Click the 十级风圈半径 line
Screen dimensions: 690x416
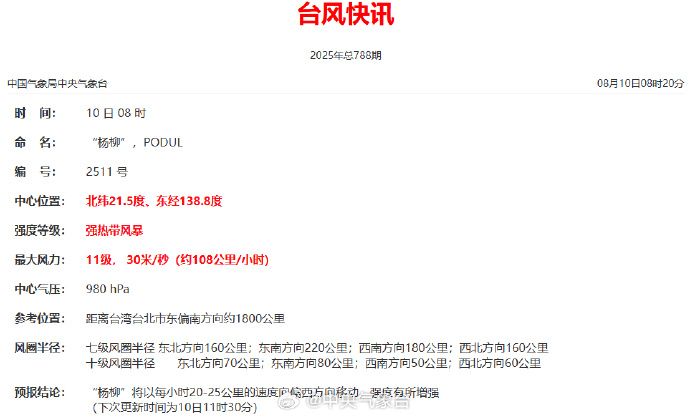pyautogui.click(x=313, y=363)
